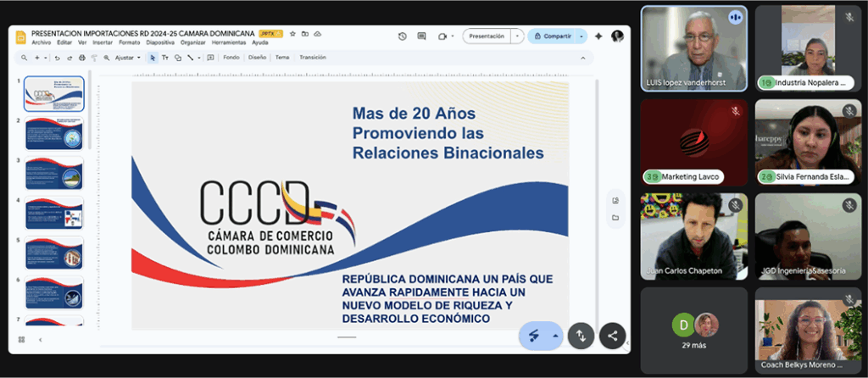Open side panel folder icon

615,218
